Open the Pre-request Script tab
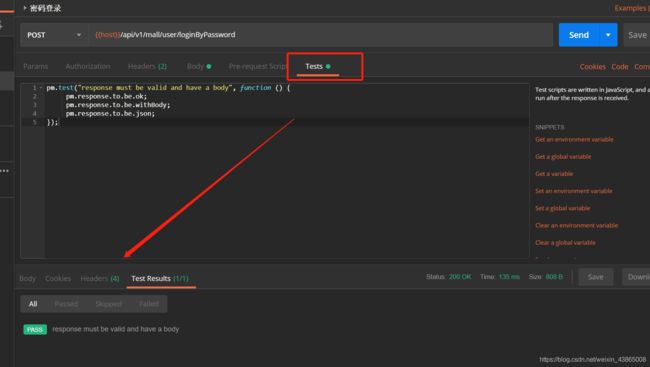Viewport: 650px width, 367px height. 257,66
